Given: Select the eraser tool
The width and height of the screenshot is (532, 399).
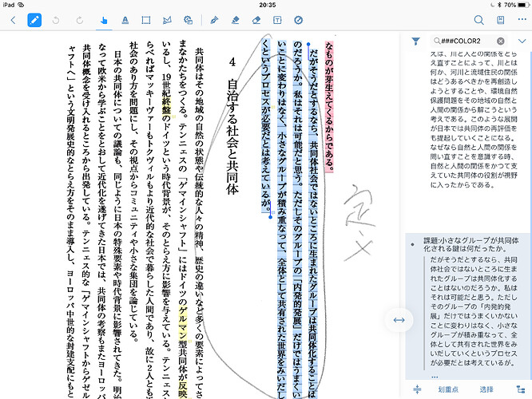Looking at the screenshot, I should click(x=256, y=20).
